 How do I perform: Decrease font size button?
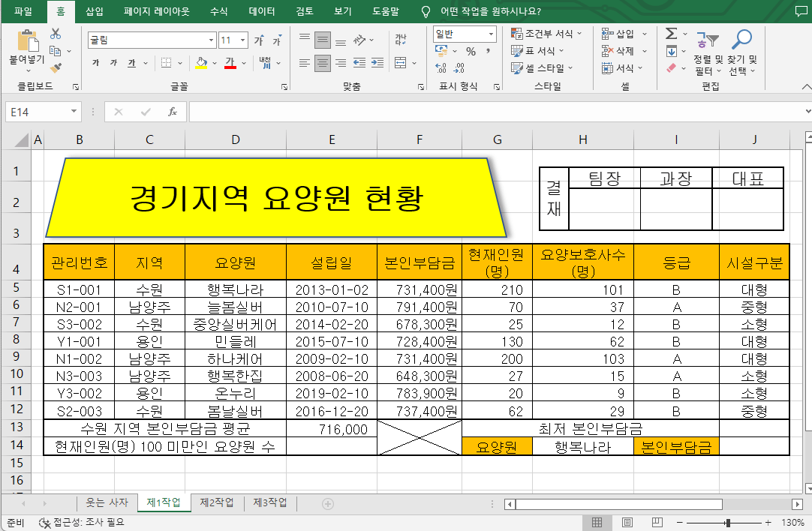tap(277, 40)
